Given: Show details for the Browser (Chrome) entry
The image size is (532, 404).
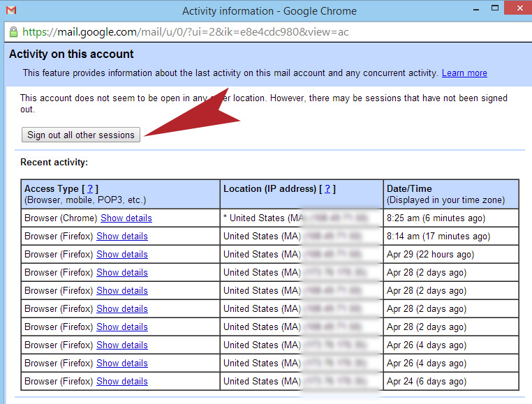Looking at the screenshot, I should pos(126,218).
